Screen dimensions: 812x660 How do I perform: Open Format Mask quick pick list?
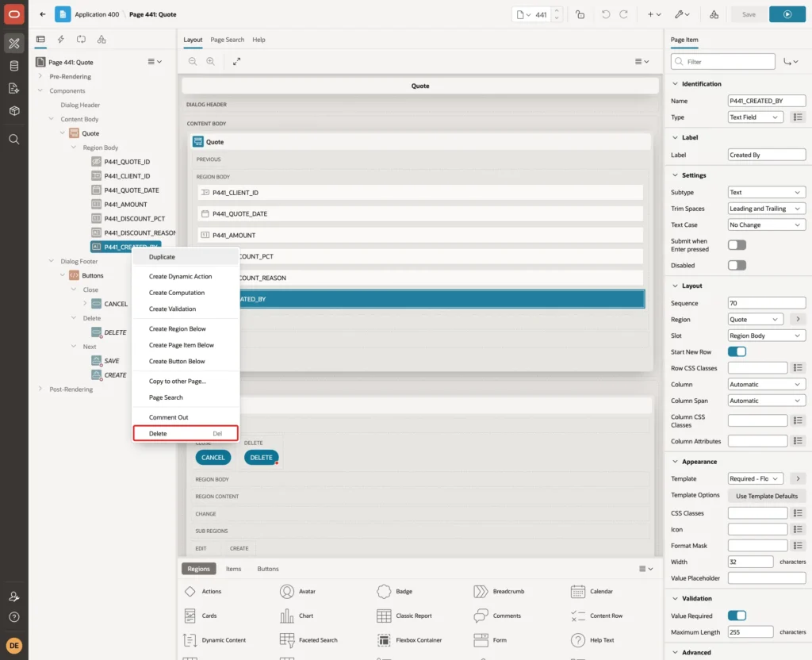(x=798, y=546)
